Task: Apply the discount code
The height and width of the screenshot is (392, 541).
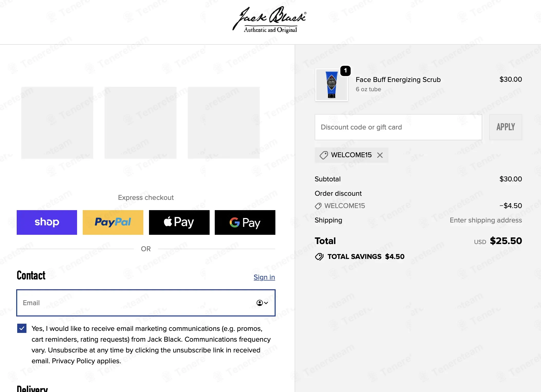Action: tap(506, 127)
